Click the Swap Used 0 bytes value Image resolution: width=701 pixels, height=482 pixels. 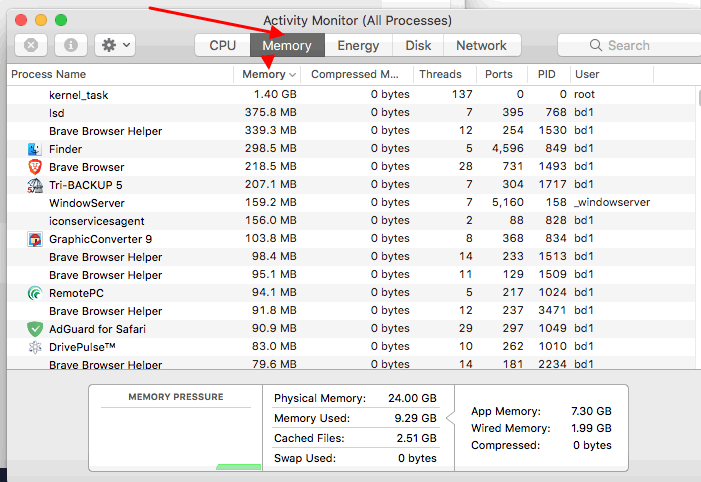coord(417,458)
